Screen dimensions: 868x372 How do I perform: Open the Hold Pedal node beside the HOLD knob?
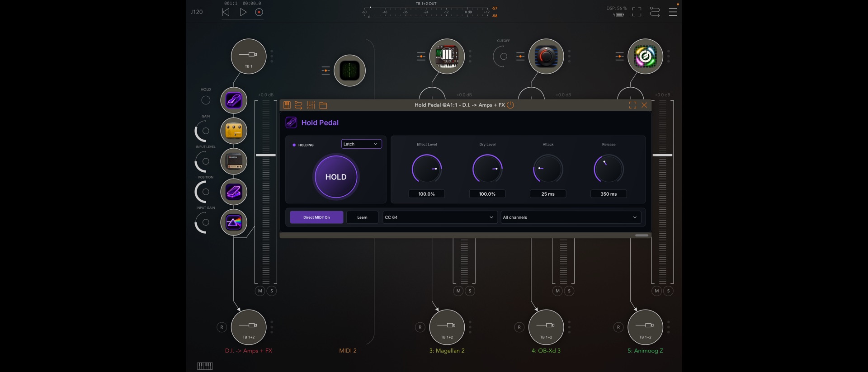click(x=234, y=100)
